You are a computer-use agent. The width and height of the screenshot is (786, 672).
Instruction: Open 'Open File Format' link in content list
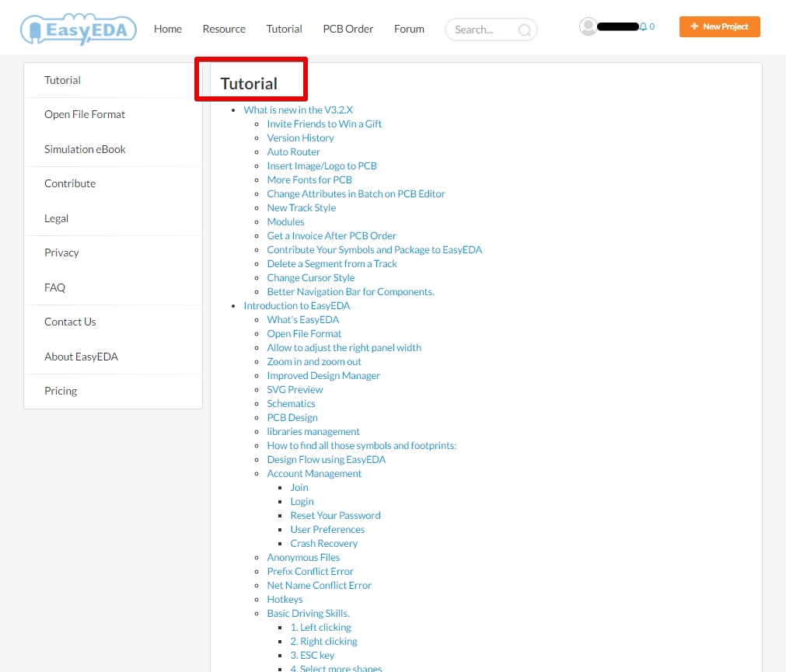(x=304, y=334)
